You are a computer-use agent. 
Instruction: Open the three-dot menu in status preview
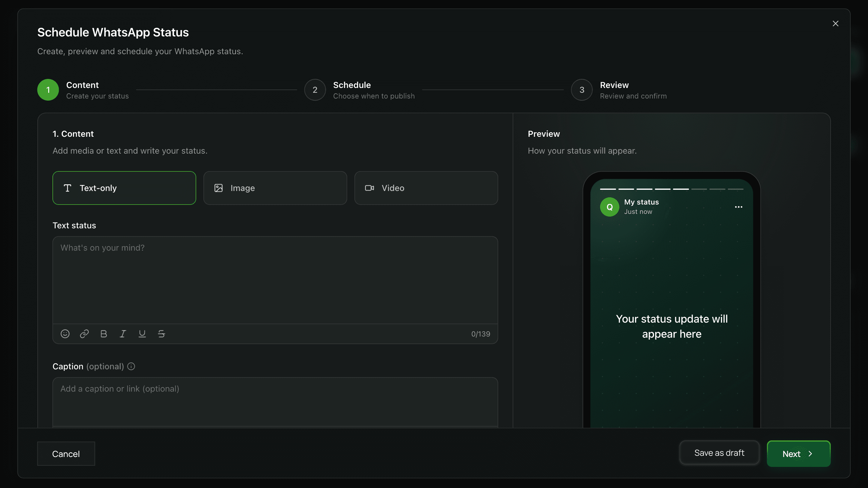(739, 207)
